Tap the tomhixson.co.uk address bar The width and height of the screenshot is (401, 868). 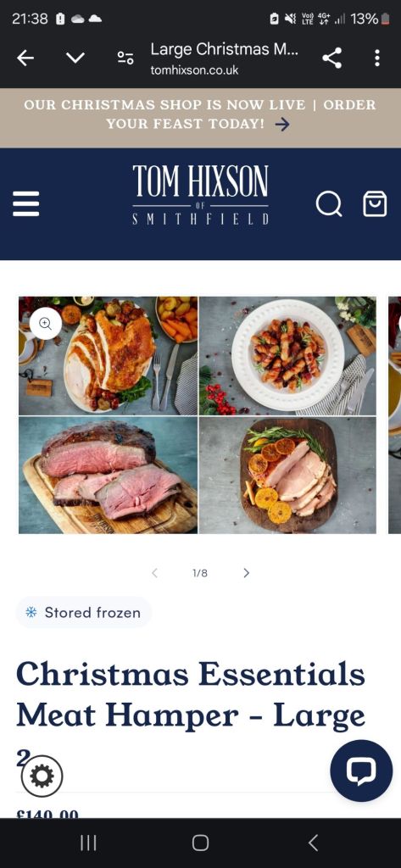pos(224,58)
